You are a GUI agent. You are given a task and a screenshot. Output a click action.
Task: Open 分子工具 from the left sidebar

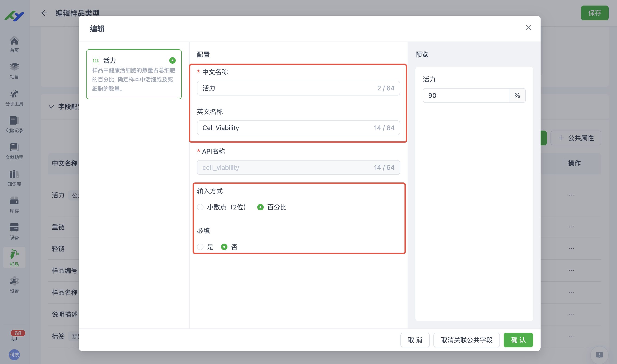coord(14,98)
